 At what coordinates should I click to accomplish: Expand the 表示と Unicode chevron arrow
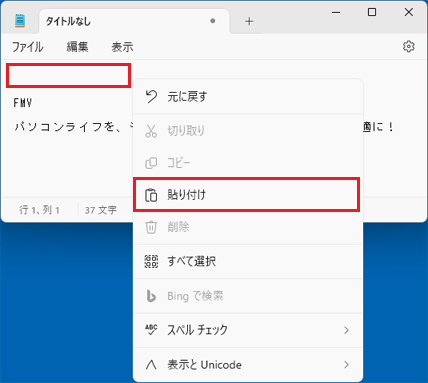click(346, 365)
